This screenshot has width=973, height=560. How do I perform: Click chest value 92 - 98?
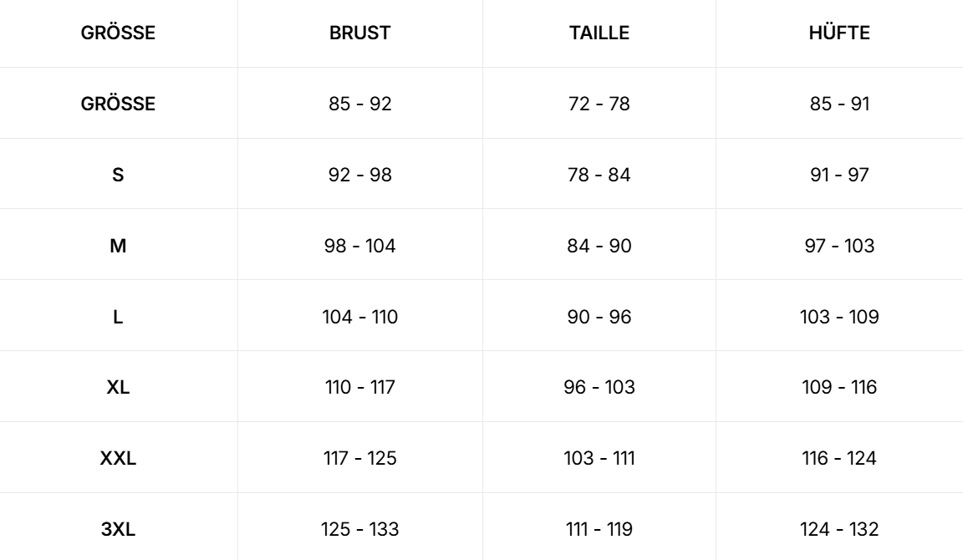[360, 176]
